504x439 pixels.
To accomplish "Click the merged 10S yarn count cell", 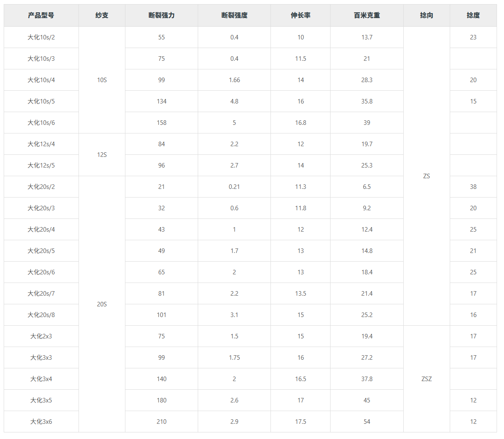I will 102,80.
